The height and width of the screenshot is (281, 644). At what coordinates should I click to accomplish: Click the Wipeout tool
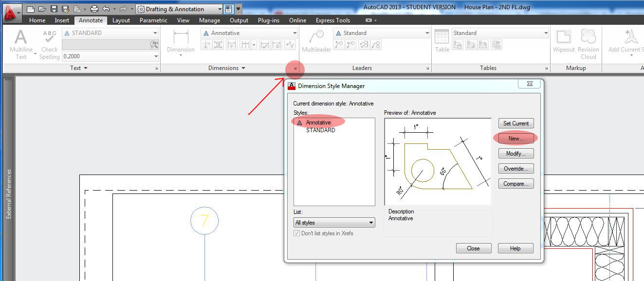tap(564, 41)
